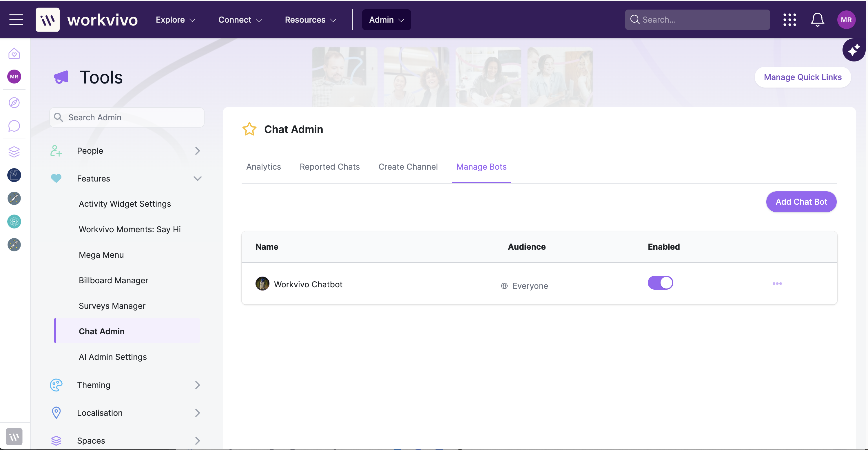The height and width of the screenshot is (450, 868).
Task: Click the Add Chat Bot button
Action: (x=801, y=202)
